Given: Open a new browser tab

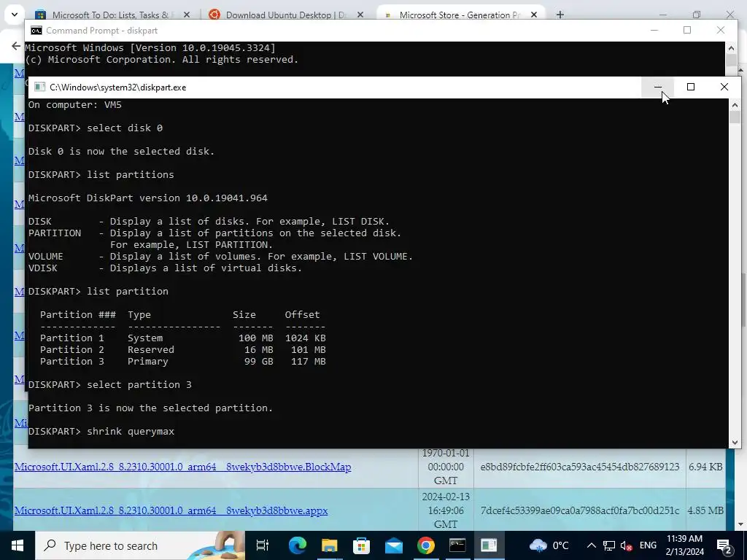Looking at the screenshot, I should pos(560,15).
